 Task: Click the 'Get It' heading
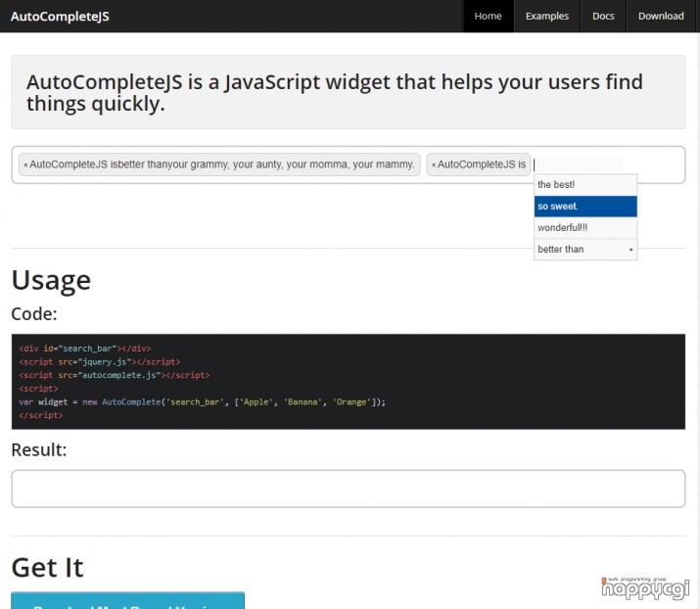(x=47, y=568)
